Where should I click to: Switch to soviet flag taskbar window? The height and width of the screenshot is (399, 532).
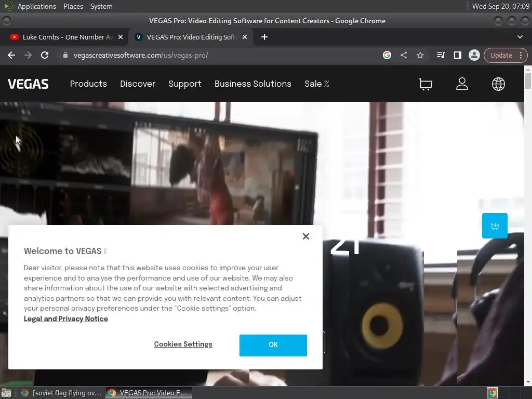[x=61, y=393]
